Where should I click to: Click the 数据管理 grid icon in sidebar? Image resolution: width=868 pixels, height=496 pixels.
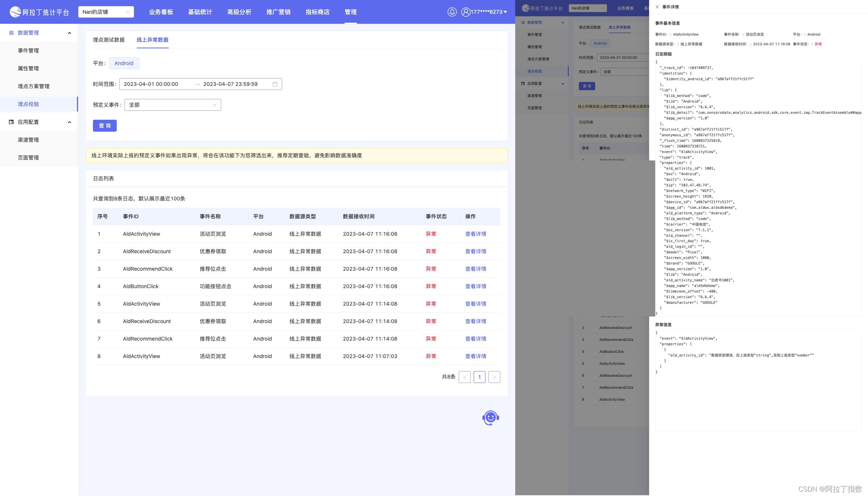point(11,33)
